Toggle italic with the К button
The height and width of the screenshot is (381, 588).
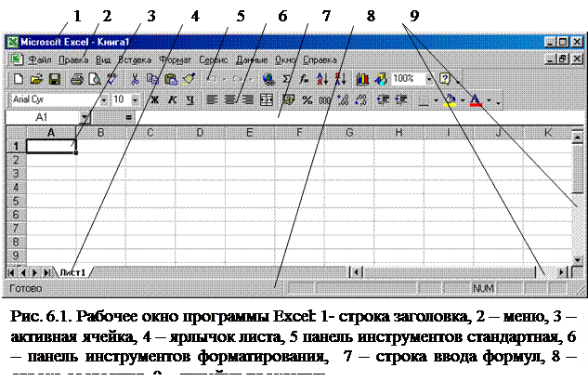point(172,99)
